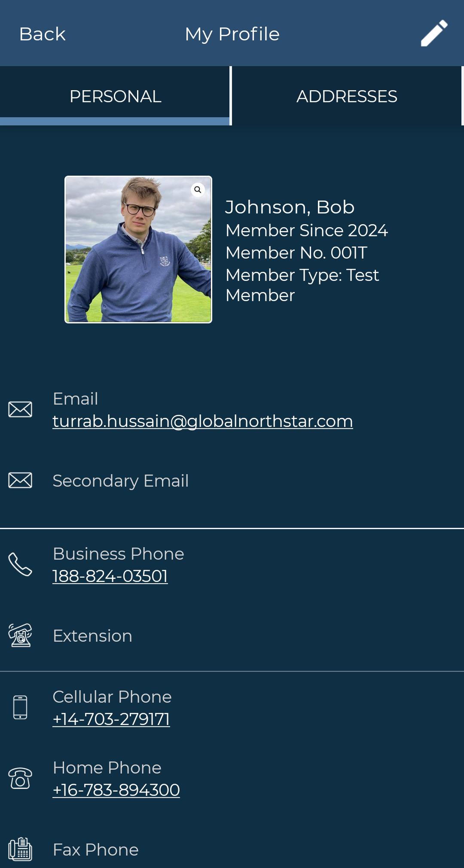
Task: Click the magnifier icon on profile photo
Action: (x=198, y=189)
